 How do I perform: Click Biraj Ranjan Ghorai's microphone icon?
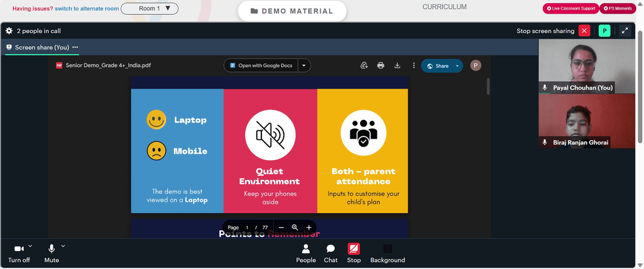(x=545, y=143)
